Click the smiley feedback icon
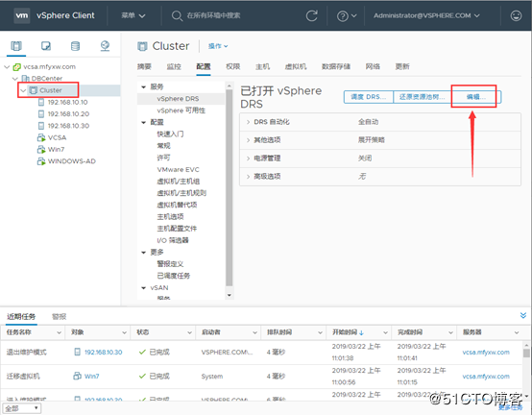532x415 pixels. coord(516,15)
